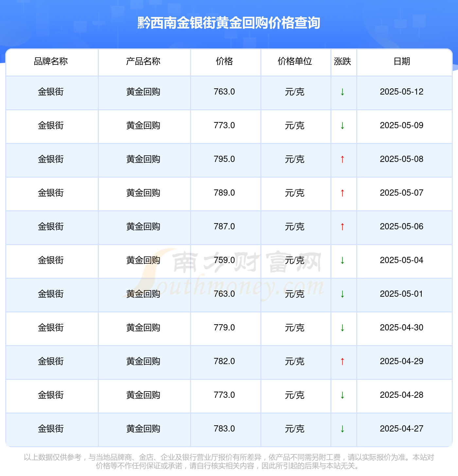Viewport: 458px width, 476px height.
Task: Click 黄金回购 in the 2025-04-28 row
Action: point(143,395)
